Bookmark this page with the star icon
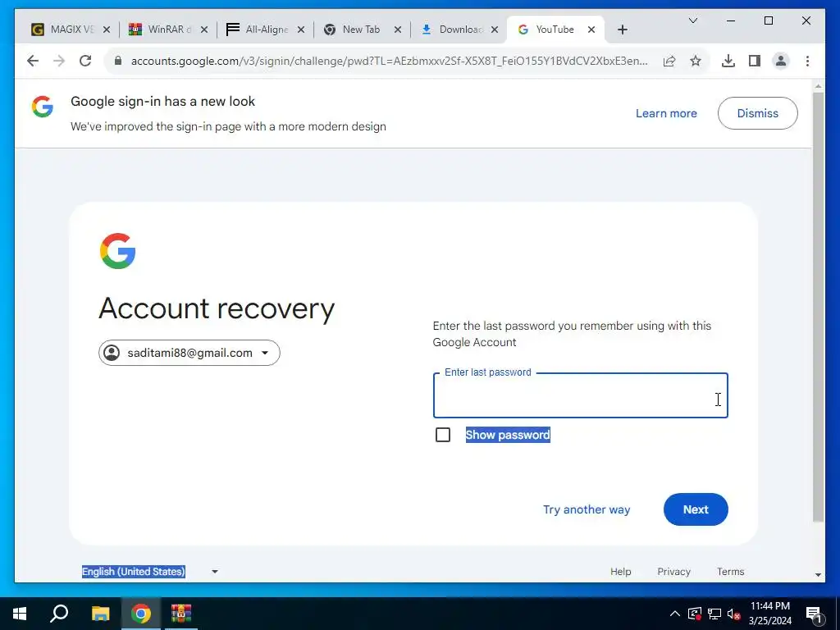Screen dimensions: 840x630 pyautogui.click(x=696, y=61)
